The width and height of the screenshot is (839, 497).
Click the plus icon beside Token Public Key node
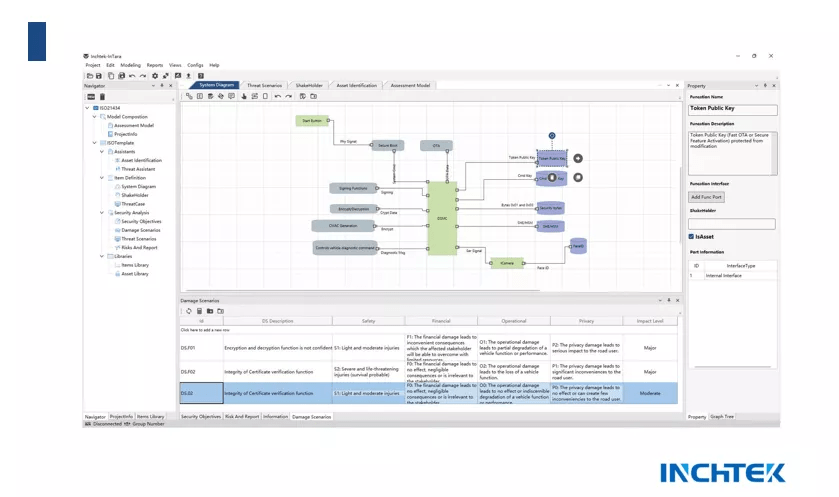tap(578, 158)
